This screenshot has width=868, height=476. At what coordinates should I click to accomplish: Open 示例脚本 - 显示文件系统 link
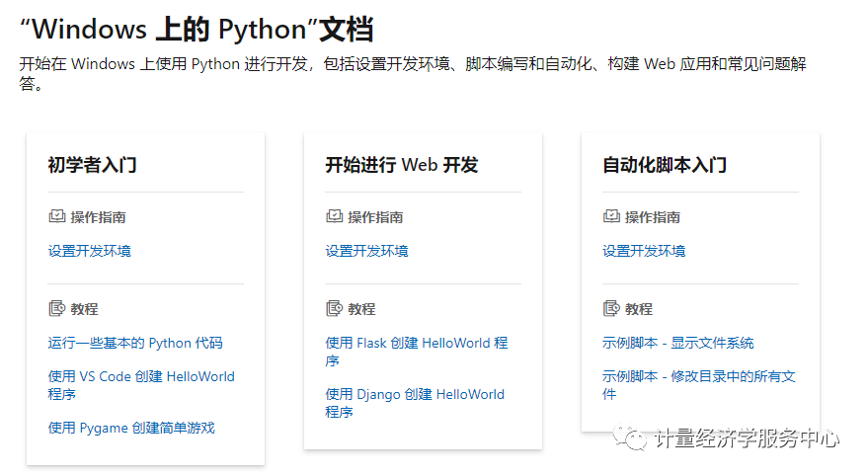click(x=678, y=343)
